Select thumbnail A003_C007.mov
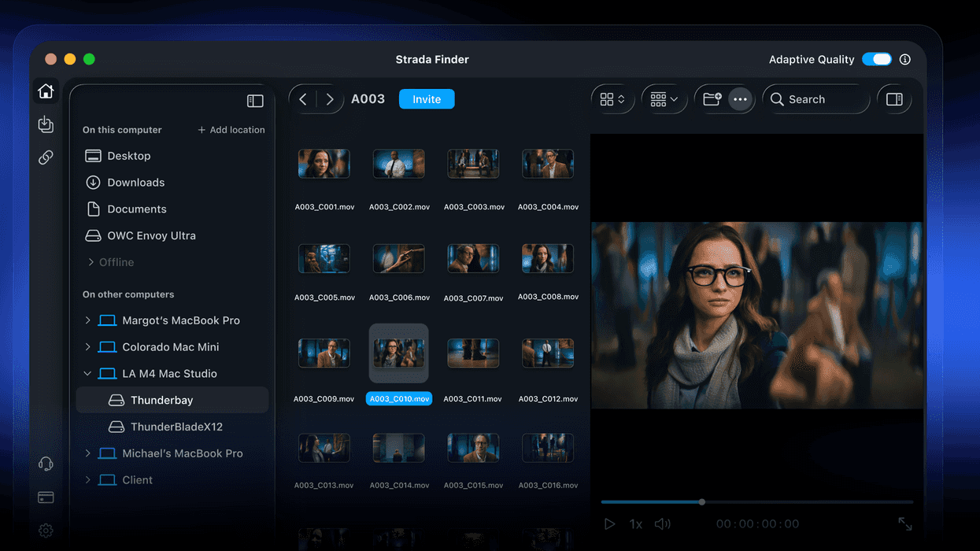This screenshot has height=551, width=980. [x=473, y=258]
